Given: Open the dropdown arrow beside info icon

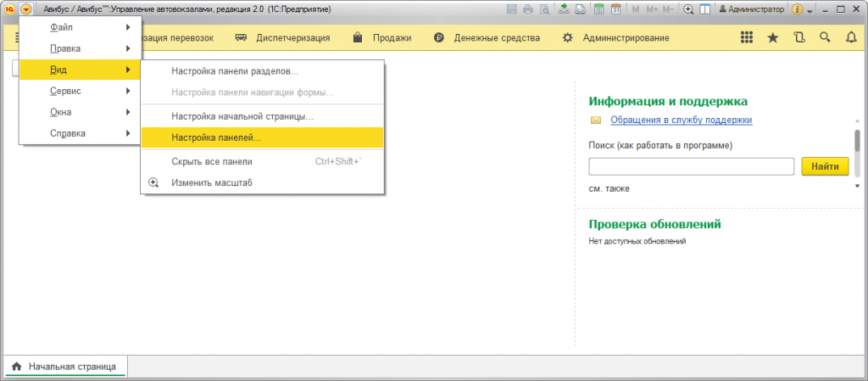Looking at the screenshot, I should (810, 10).
